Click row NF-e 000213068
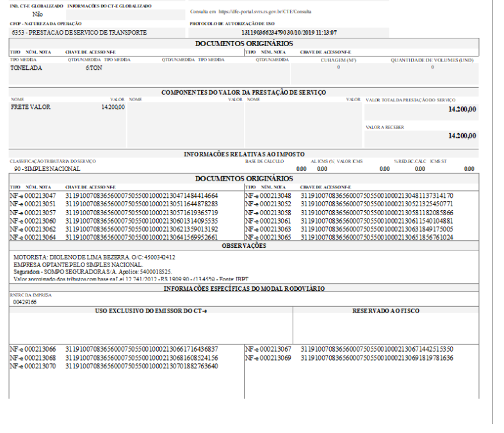The width and height of the screenshot is (504, 433). coord(114,358)
